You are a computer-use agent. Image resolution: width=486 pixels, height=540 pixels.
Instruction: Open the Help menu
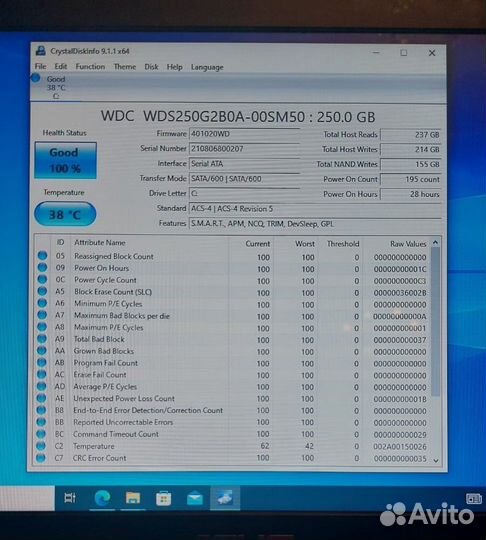tap(174, 67)
